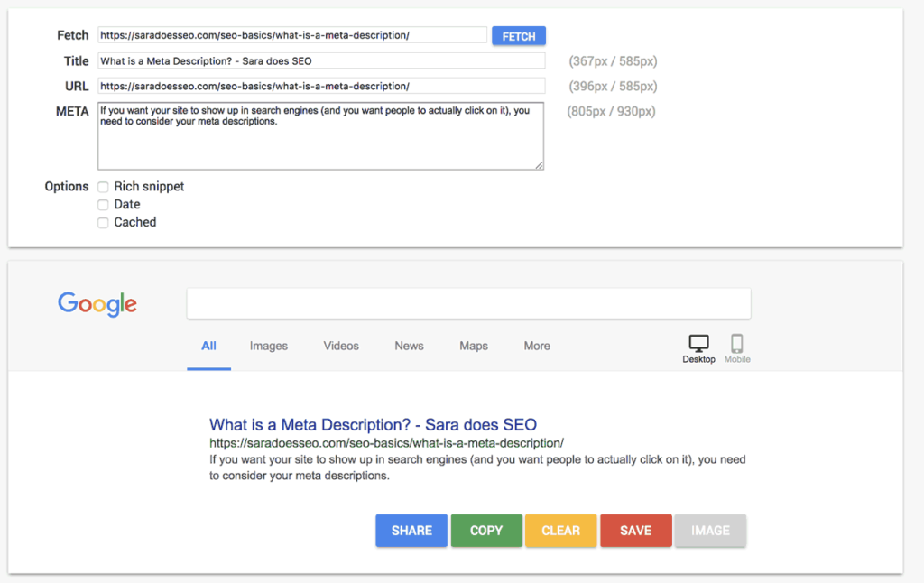Share the snippet with SHARE button
The width and height of the screenshot is (924, 583).
[411, 531]
